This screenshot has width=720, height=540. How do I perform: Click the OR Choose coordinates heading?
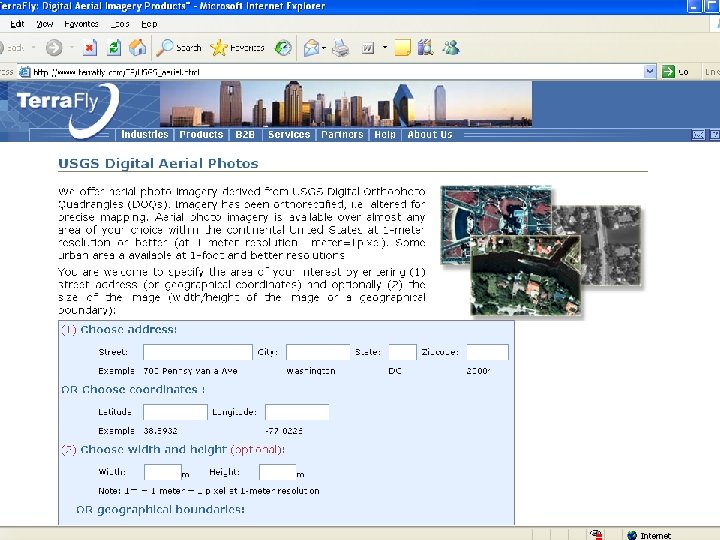click(133, 389)
